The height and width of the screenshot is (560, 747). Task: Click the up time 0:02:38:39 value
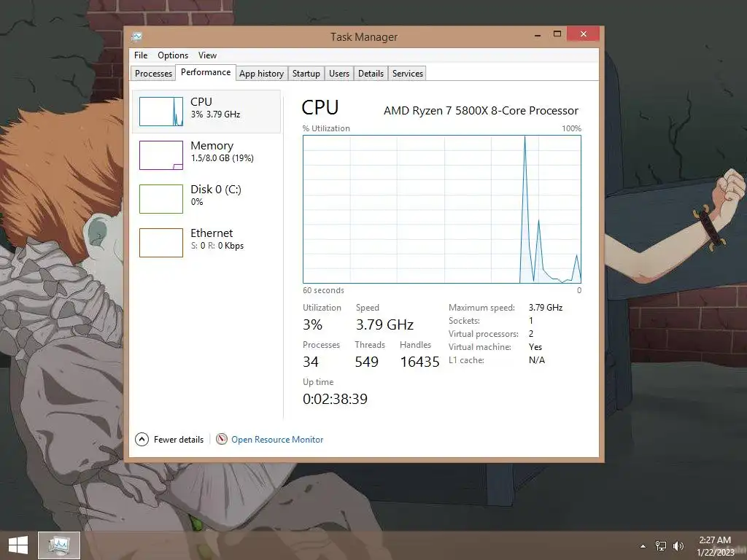point(336,399)
